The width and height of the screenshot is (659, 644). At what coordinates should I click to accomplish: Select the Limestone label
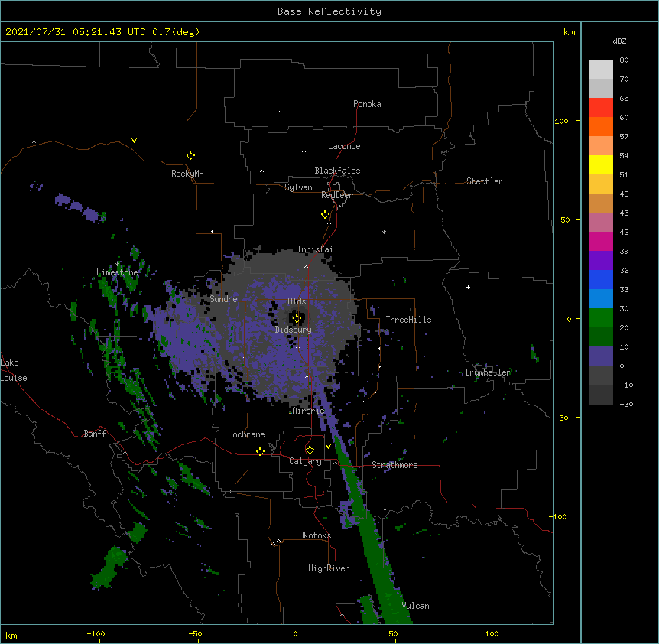point(117,272)
